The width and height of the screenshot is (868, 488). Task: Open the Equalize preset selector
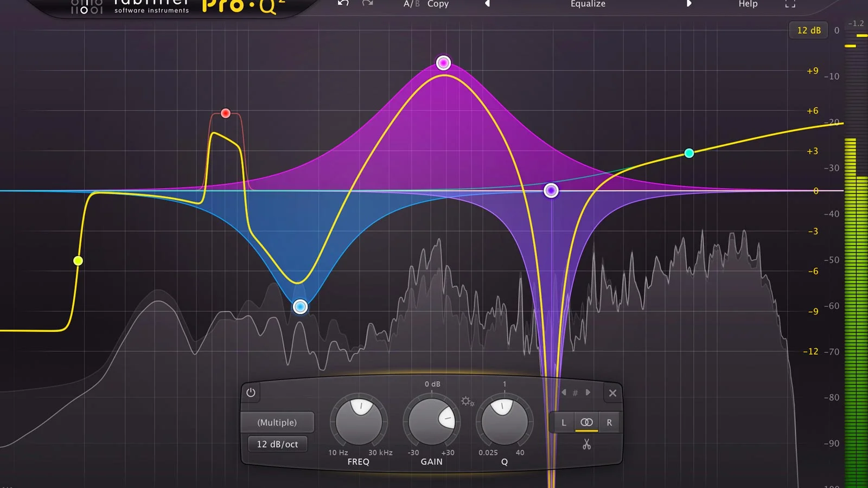[588, 4]
